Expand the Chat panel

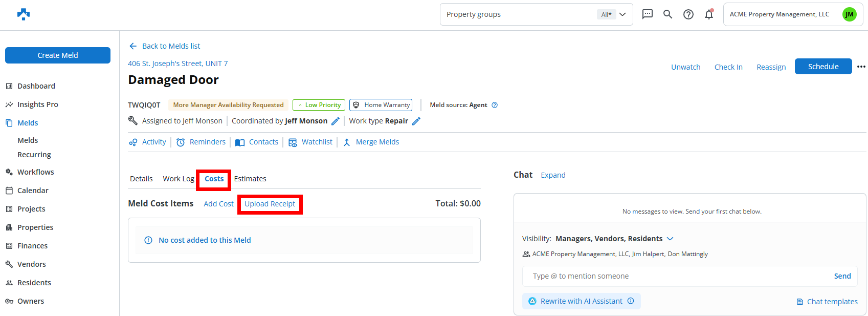[553, 175]
